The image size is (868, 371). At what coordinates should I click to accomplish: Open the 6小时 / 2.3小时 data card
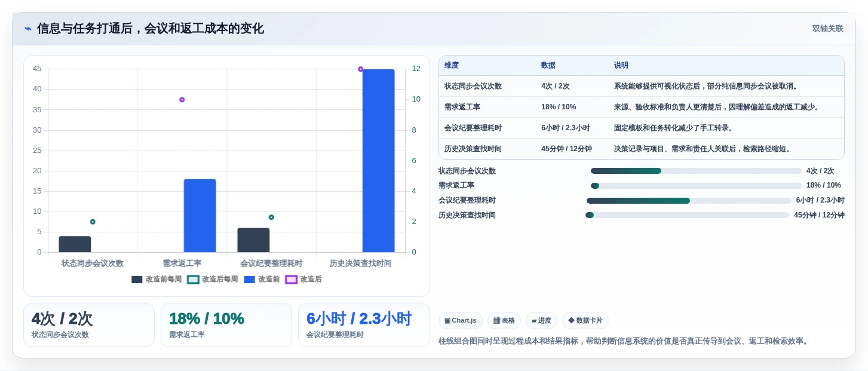point(364,325)
